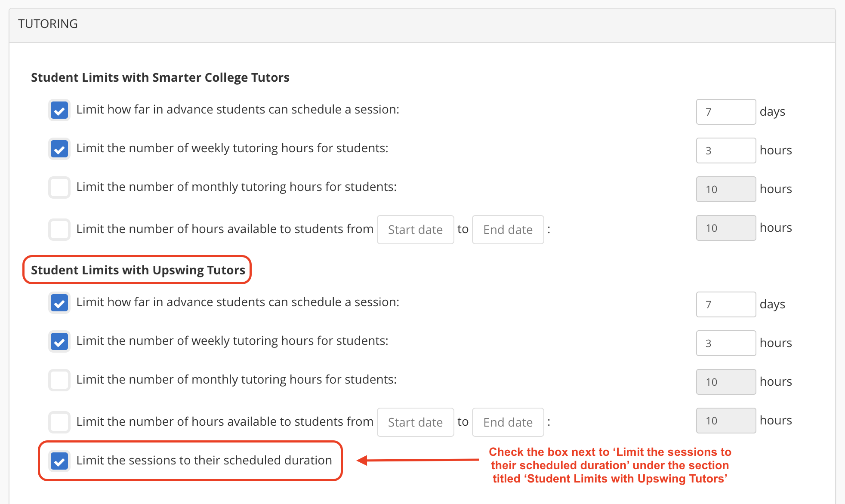Click weekly hours field for Smarter College Tutors
Image resolution: width=845 pixels, height=504 pixels.
pos(726,151)
